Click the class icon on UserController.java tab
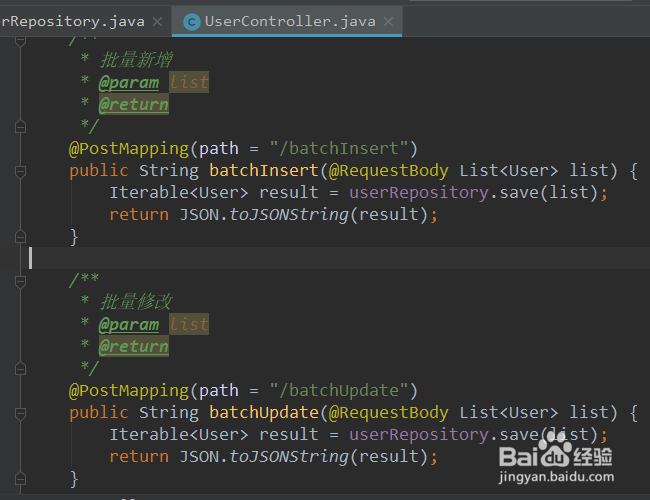 pos(192,22)
